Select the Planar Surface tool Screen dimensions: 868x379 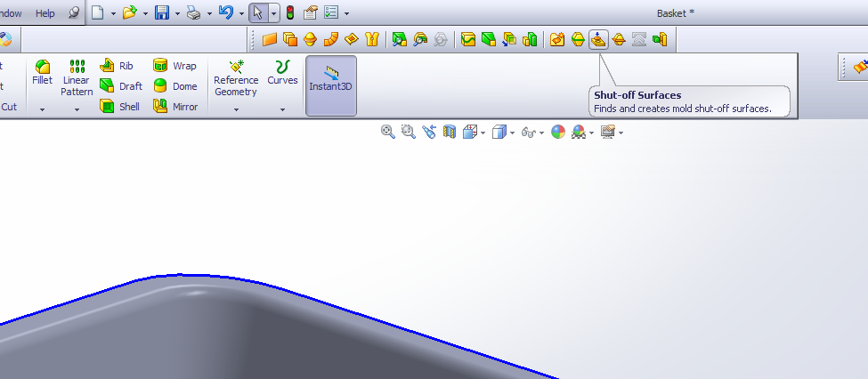click(270, 39)
